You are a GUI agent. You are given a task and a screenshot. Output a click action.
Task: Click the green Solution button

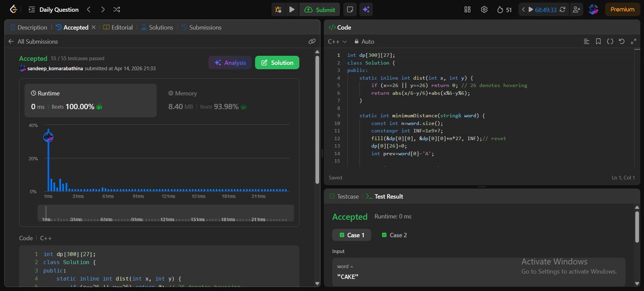[277, 63]
